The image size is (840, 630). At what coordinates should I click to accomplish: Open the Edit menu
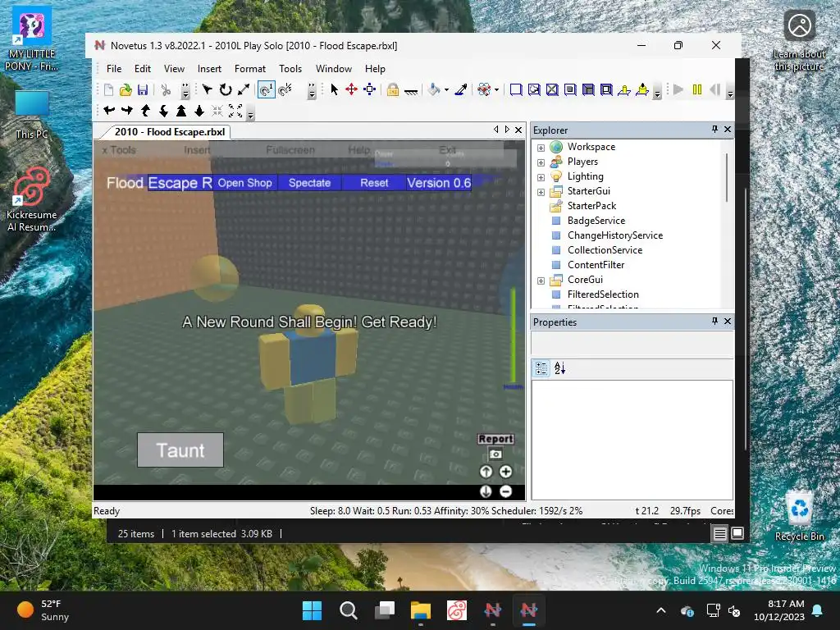[x=143, y=69]
